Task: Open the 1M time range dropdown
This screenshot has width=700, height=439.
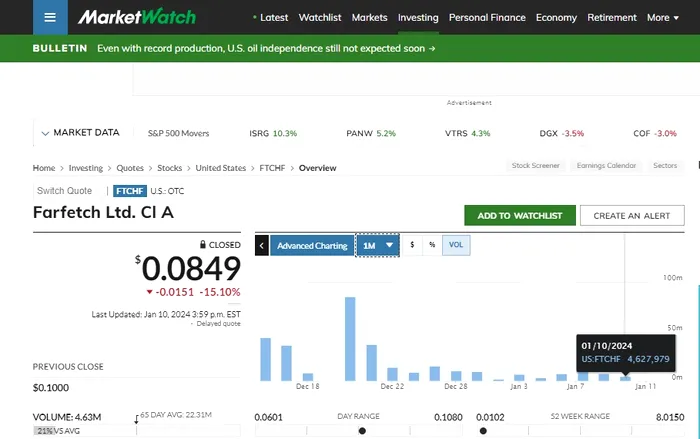Action: click(x=379, y=245)
